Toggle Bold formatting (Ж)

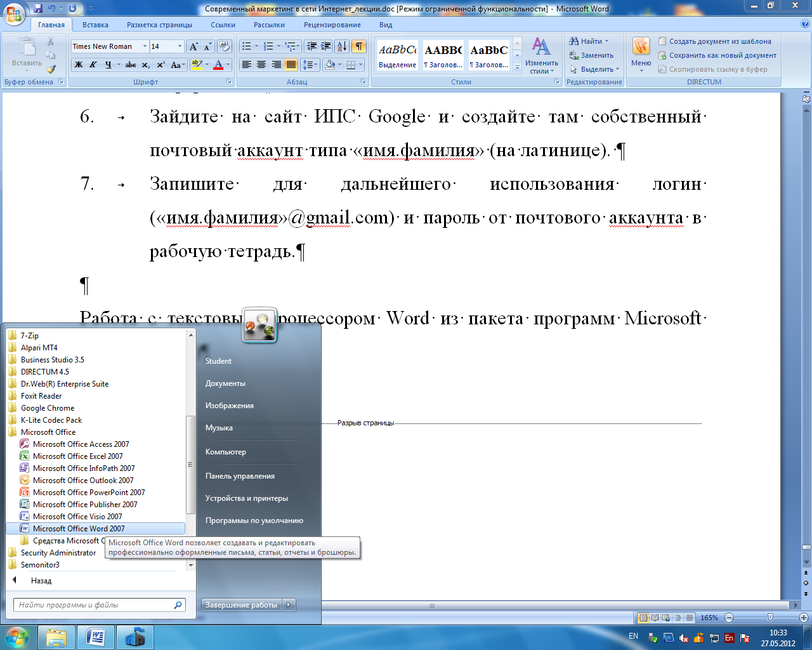[x=79, y=65]
